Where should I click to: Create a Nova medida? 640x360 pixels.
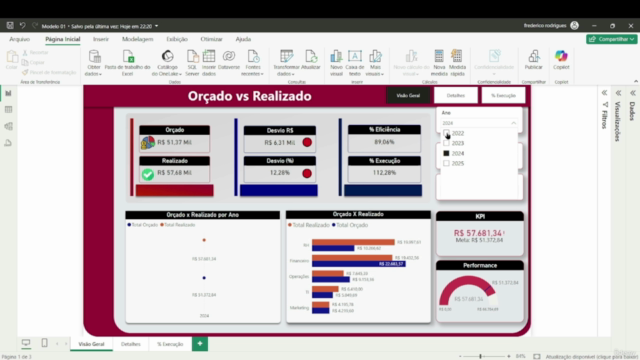coord(439,62)
